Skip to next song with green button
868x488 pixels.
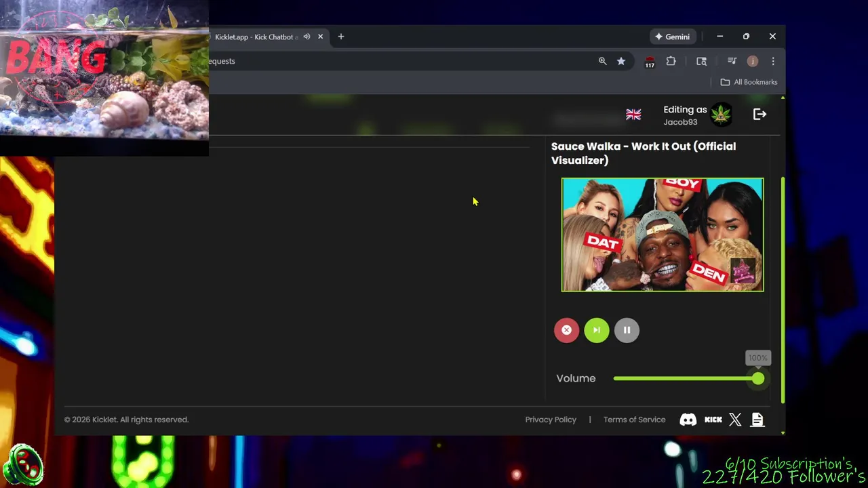point(597,330)
